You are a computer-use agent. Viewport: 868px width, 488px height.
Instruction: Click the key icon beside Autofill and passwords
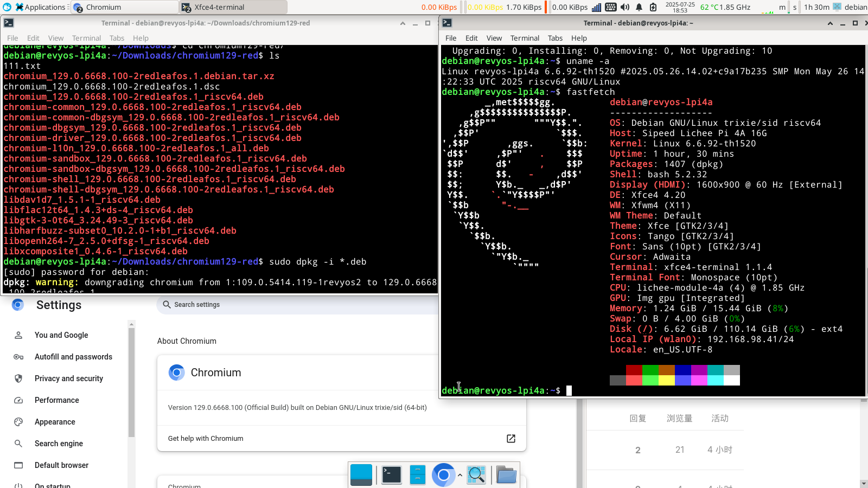[x=18, y=357]
